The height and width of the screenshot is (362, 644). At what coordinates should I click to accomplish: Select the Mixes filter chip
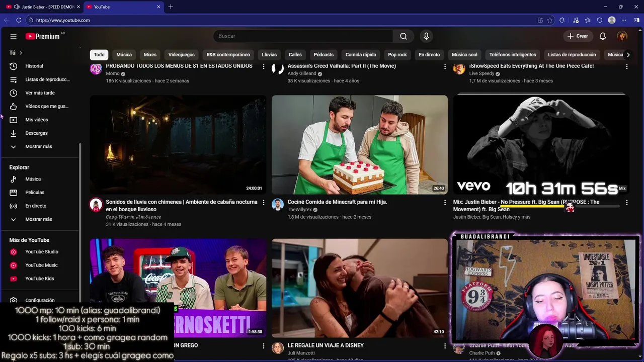[150, 55]
